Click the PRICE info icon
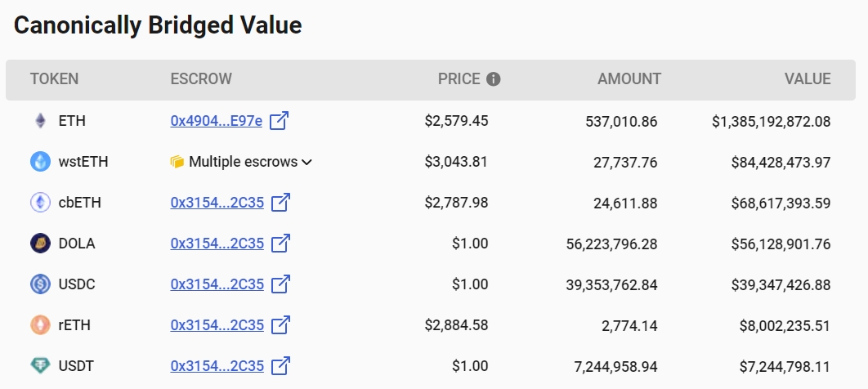 point(493,79)
